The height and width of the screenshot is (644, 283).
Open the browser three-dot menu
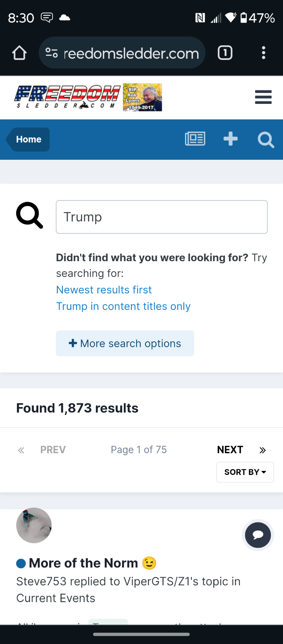pyautogui.click(x=264, y=53)
